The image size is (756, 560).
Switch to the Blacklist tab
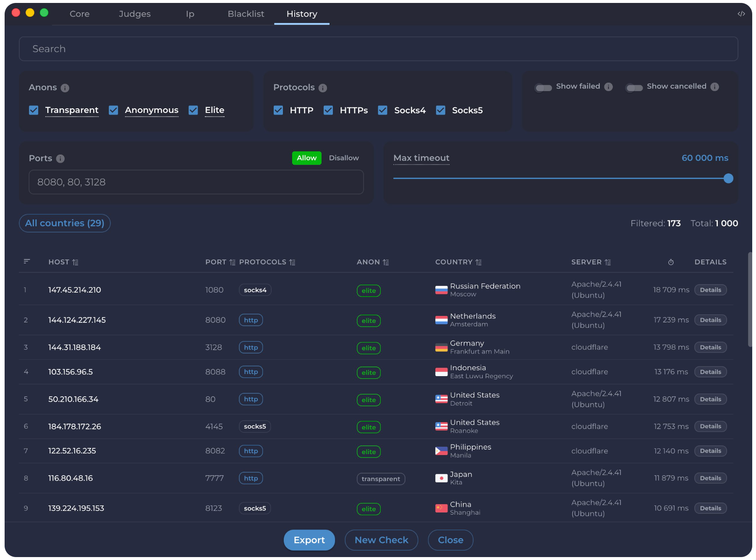click(246, 14)
